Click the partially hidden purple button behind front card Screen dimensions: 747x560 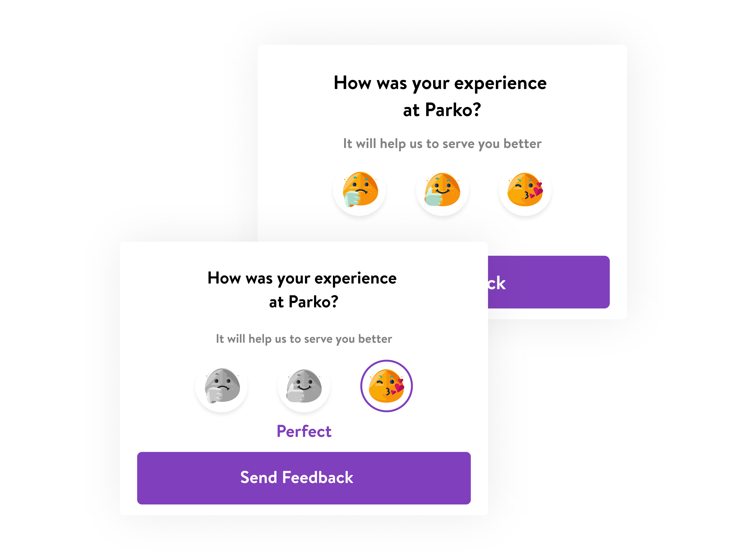coord(549,282)
